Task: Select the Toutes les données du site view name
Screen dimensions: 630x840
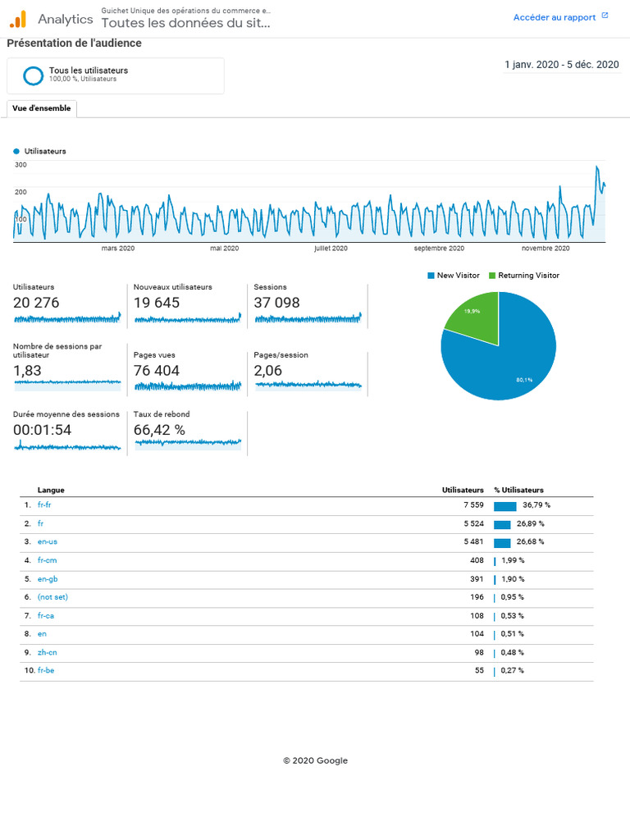Action: [x=185, y=23]
